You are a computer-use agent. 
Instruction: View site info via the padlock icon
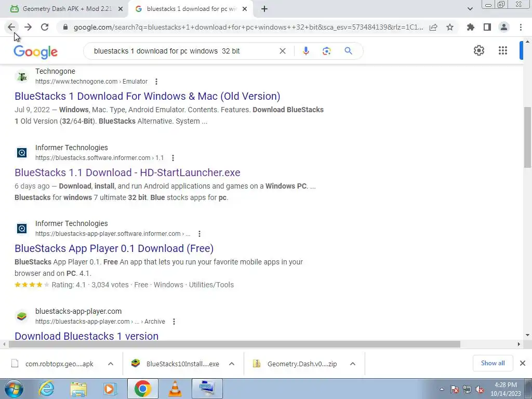pyautogui.click(x=65, y=27)
